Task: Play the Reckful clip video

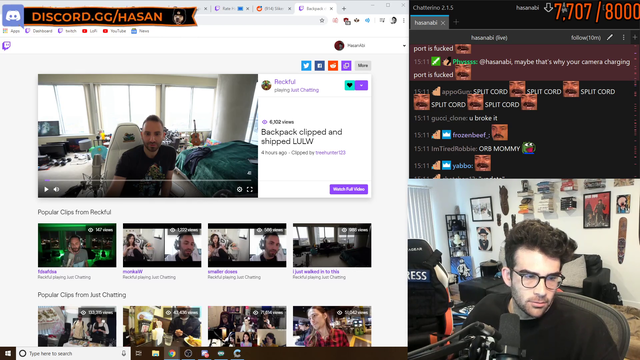Action: tap(46, 189)
